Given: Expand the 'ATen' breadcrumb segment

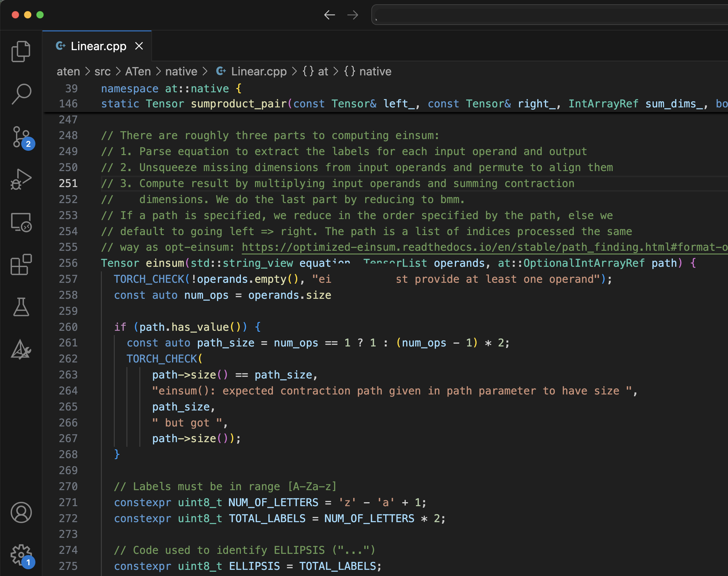Looking at the screenshot, I should (138, 71).
